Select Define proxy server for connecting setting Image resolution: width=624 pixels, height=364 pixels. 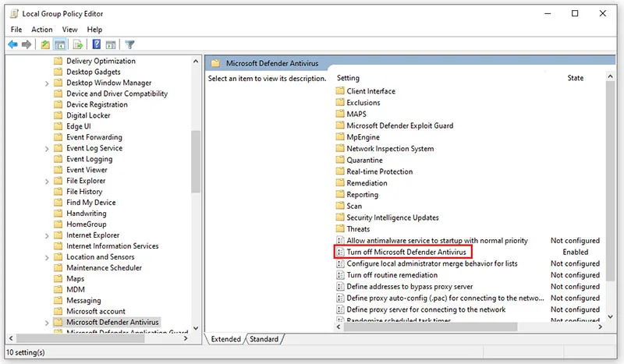click(426, 309)
